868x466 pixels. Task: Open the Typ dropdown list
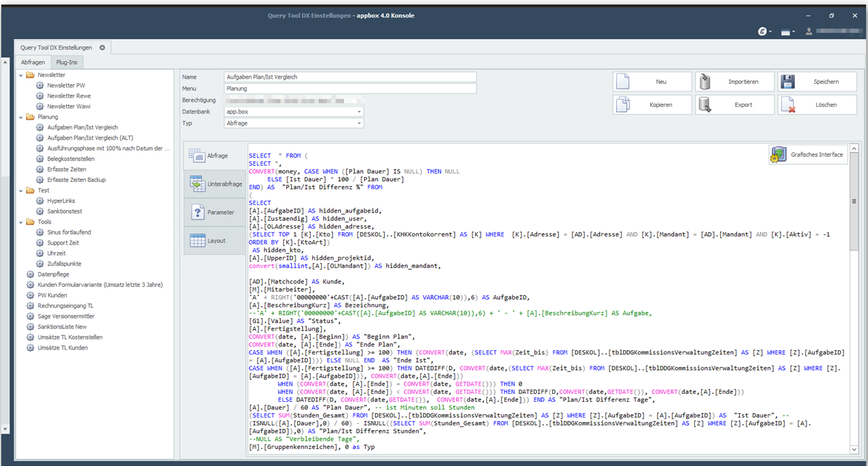pyautogui.click(x=359, y=123)
